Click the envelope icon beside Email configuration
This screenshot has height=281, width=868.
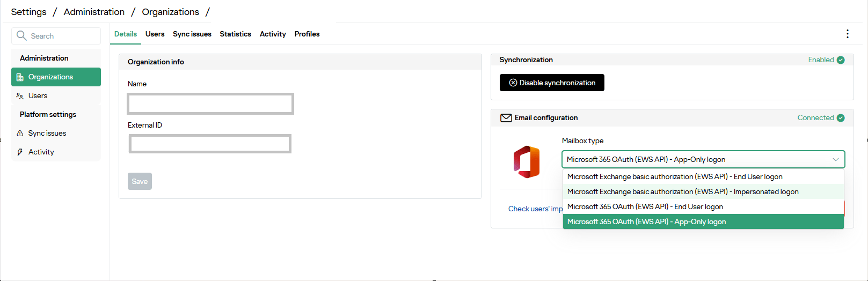coord(506,118)
